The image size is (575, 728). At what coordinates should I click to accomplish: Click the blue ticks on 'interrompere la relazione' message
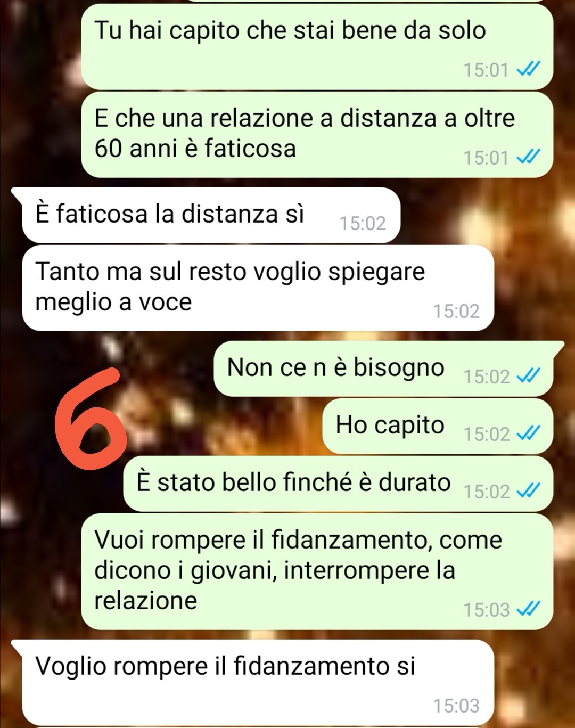click(529, 609)
